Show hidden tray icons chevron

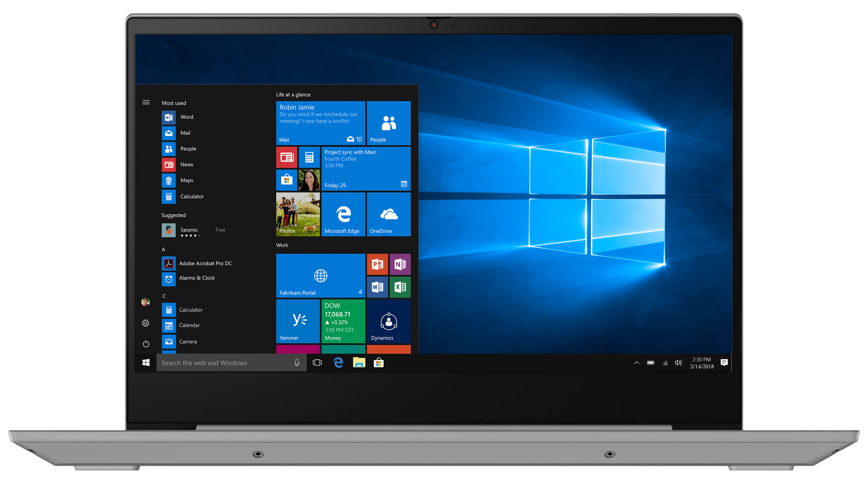click(637, 363)
